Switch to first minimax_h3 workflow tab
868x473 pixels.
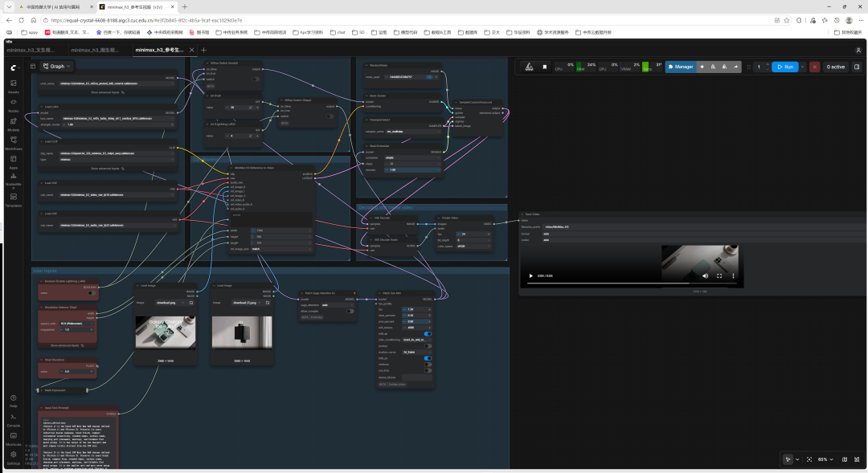(31, 50)
